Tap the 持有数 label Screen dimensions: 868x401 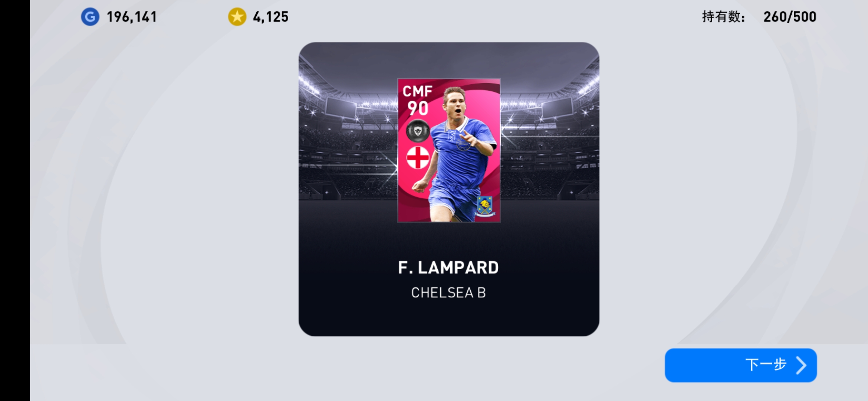click(724, 17)
